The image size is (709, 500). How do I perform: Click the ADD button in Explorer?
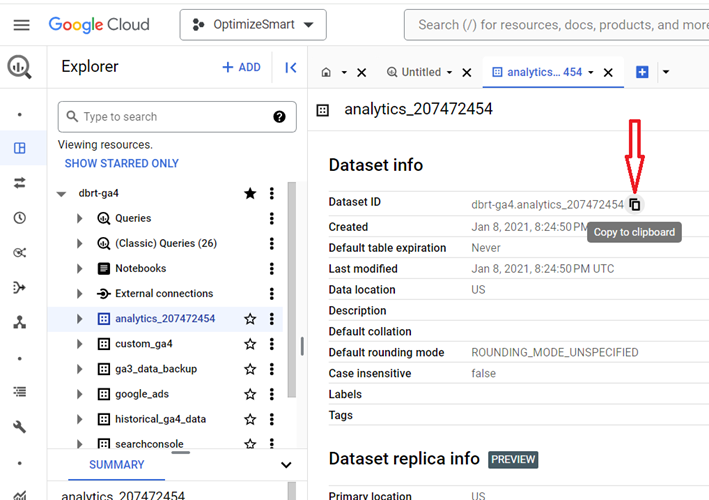(241, 67)
